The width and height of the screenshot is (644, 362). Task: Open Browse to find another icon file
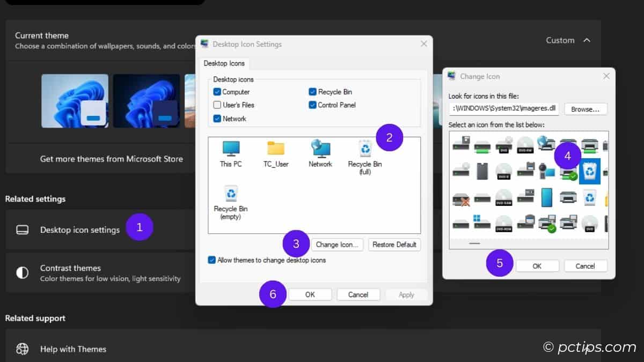pyautogui.click(x=586, y=109)
